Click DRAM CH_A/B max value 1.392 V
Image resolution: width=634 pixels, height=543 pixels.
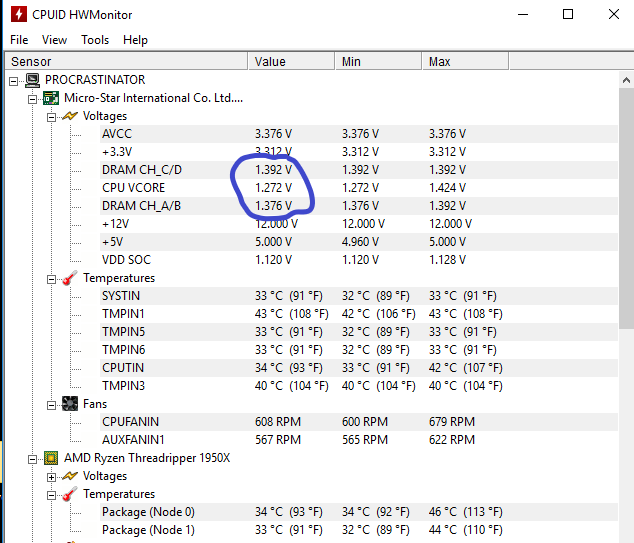447,206
